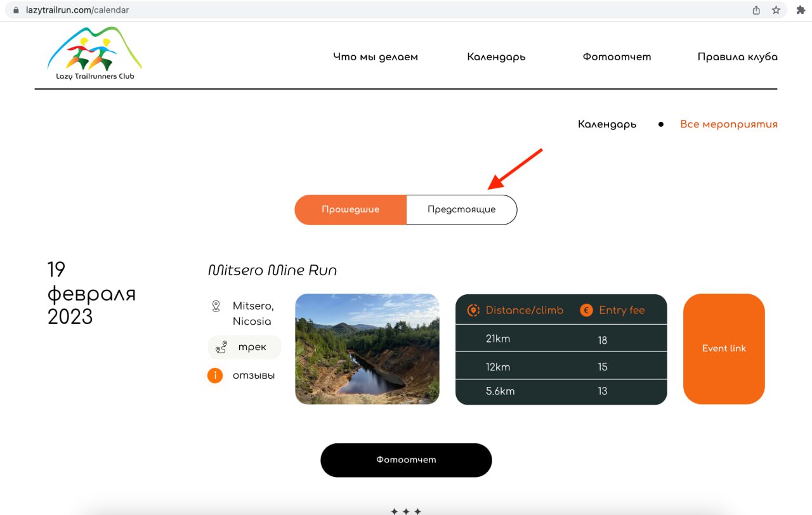
Task: Click the location pin icon near Mitsero
Action: pyautogui.click(x=216, y=306)
